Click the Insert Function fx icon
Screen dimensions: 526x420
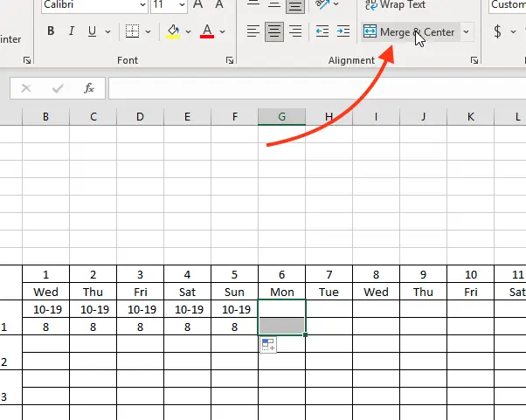(x=88, y=88)
